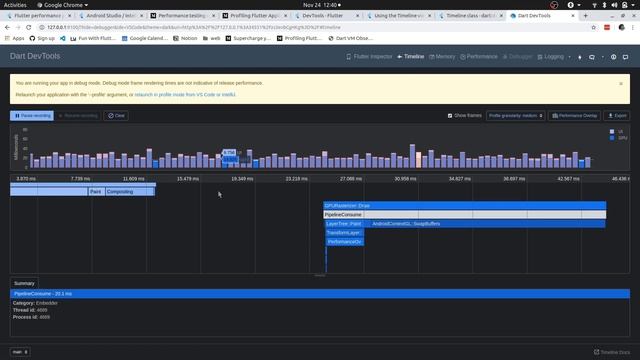Switch to the Performance testing browser tab
The width and height of the screenshot is (640, 360).
[182, 16]
